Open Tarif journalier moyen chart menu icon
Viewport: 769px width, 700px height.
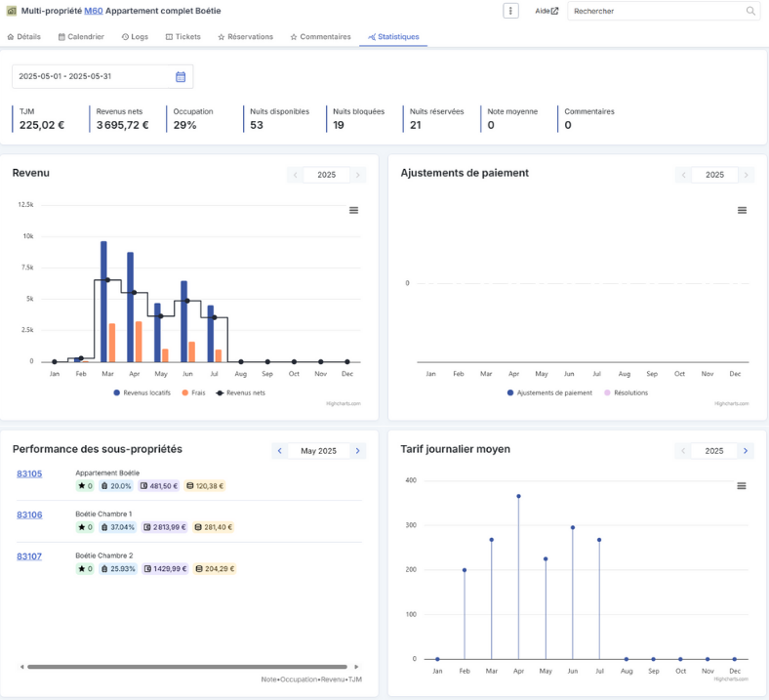[x=742, y=485]
